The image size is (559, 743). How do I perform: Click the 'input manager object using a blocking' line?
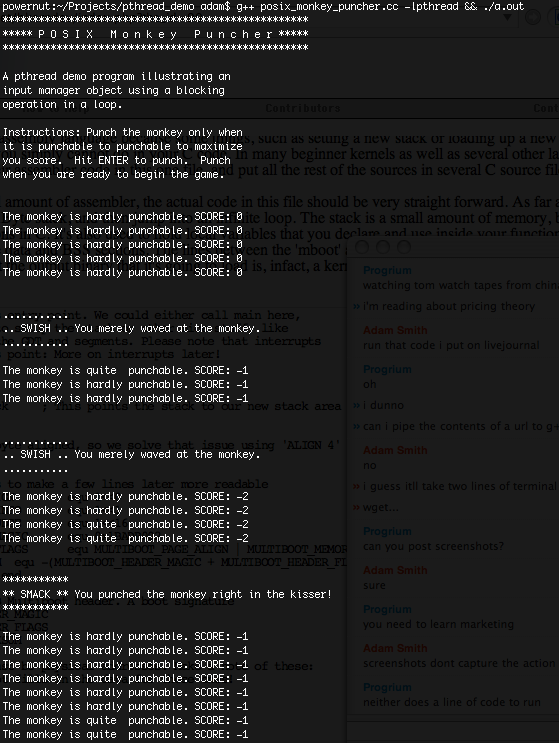tap(114, 90)
